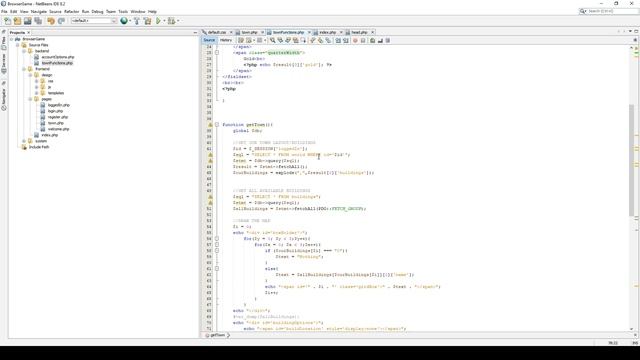The height and width of the screenshot is (360, 640).
Task: Toggle Highlight Search icon in editor toolbar
Action: 296,40
